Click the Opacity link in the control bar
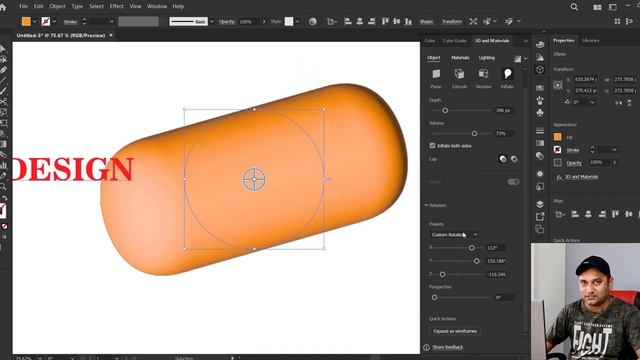The height and width of the screenshot is (360, 640). 227,21
